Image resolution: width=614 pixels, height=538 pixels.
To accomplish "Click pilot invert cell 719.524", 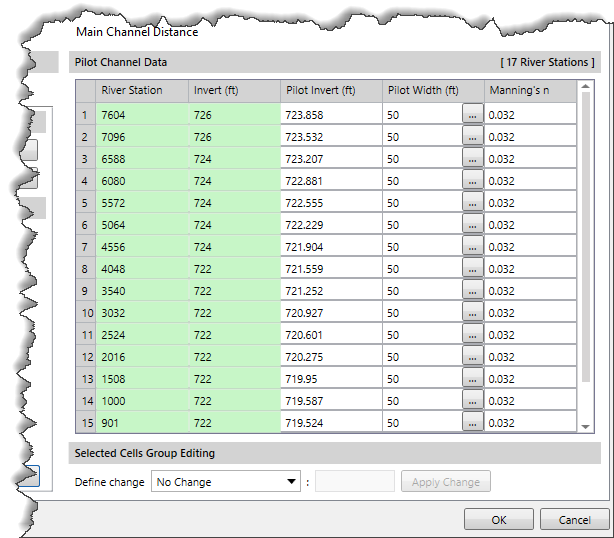I will pos(331,422).
